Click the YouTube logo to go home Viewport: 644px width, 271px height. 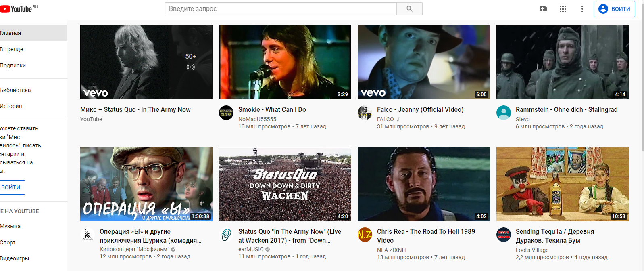point(17,9)
